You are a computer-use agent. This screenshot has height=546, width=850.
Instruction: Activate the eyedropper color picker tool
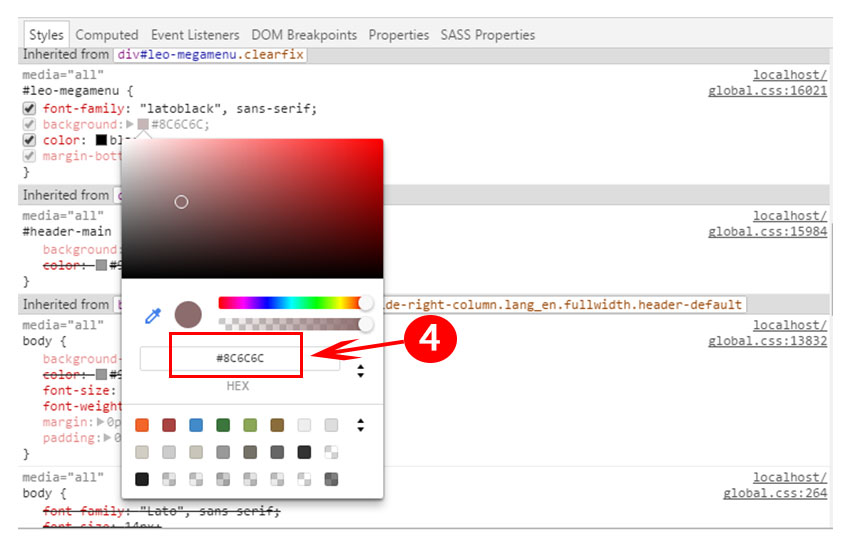click(153, 316)
